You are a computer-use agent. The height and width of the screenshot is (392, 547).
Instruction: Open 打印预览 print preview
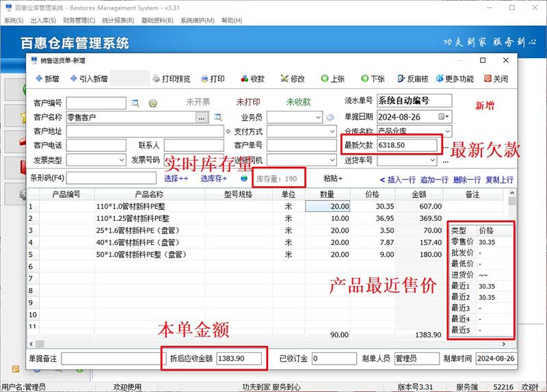172,79
